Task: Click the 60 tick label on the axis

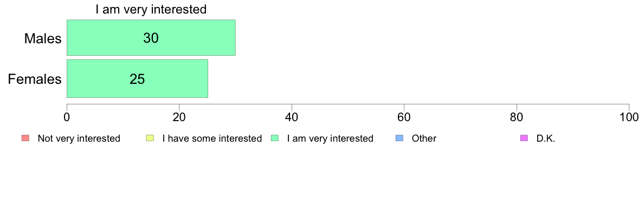Action: [x=404, y=117]
